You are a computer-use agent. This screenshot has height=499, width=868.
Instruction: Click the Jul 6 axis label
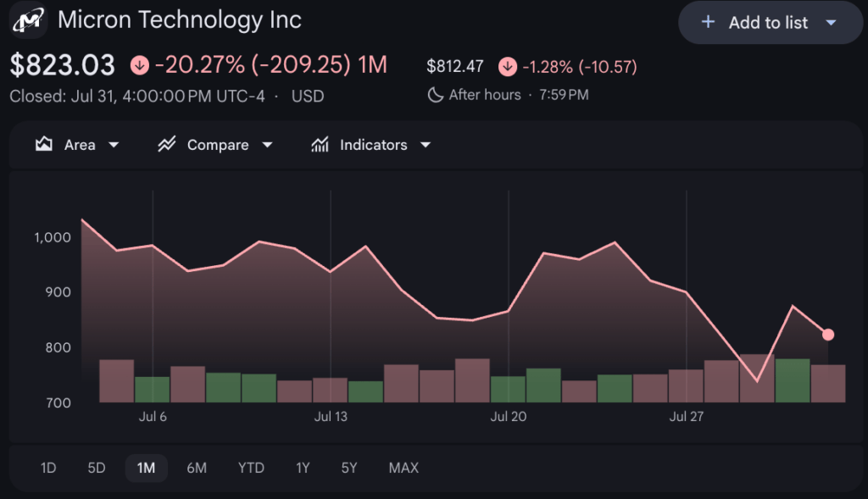point(153,417)
